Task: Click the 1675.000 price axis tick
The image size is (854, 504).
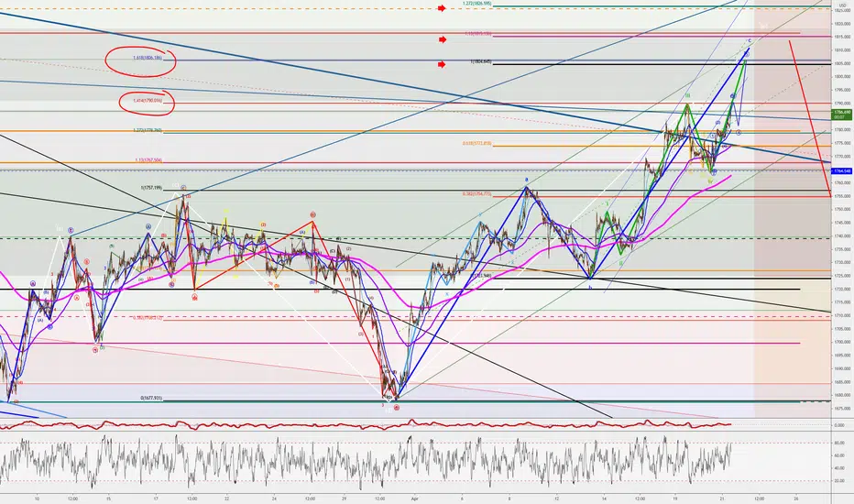Action: [x=842, y=408]
